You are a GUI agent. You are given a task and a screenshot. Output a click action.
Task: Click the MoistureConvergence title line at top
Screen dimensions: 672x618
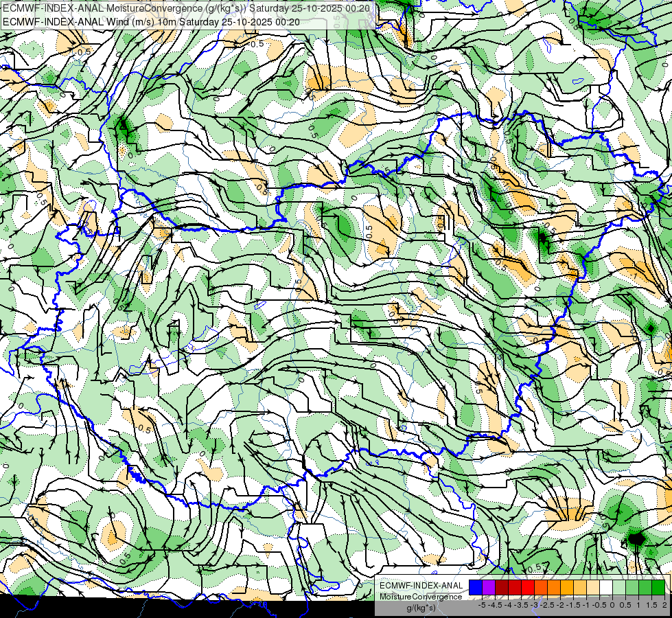pyautogui.click(x=187, y=8)
